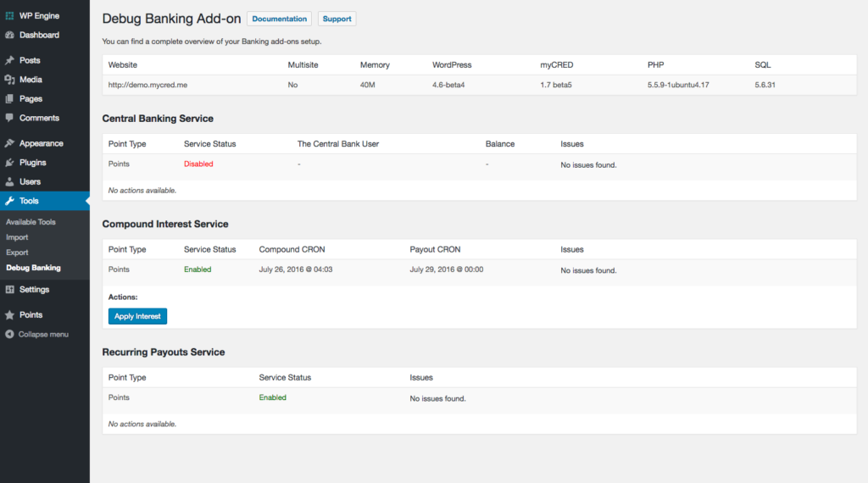Screen dimensions: 868x483
Task: Click The Central Bank User column header
Action: click(x=338, y=144)
